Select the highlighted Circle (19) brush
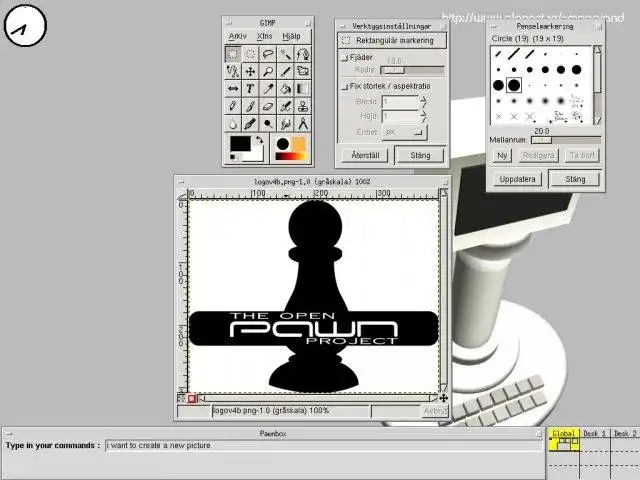640x480 pixels. point(514,85)
